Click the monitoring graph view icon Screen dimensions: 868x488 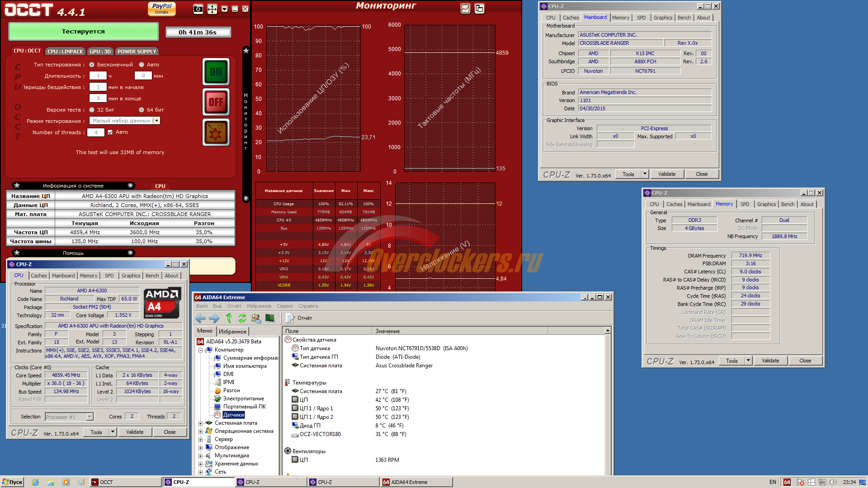coord(465,9)
